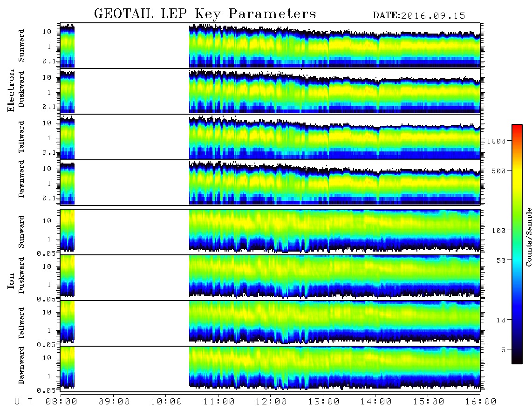Click the 500 colorbar tick label

click(498, 171)
